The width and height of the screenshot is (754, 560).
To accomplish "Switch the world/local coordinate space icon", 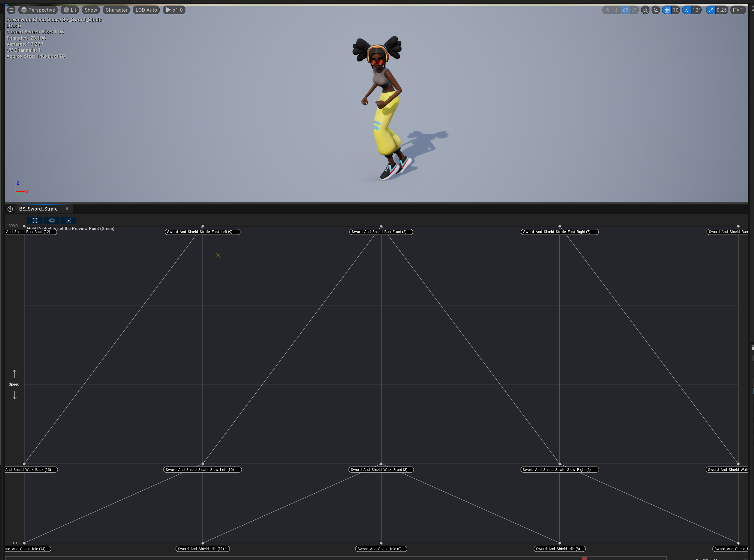I will [x=645, y=10].
